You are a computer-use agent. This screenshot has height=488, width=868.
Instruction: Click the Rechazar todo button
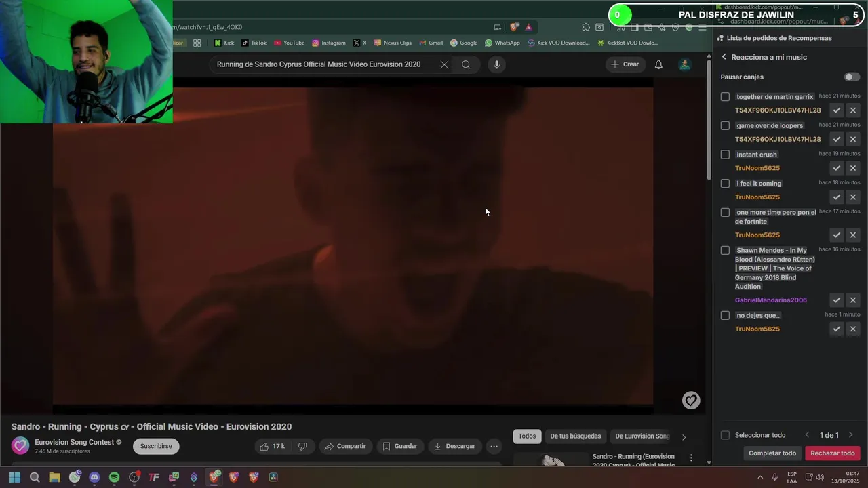point(833,453)
